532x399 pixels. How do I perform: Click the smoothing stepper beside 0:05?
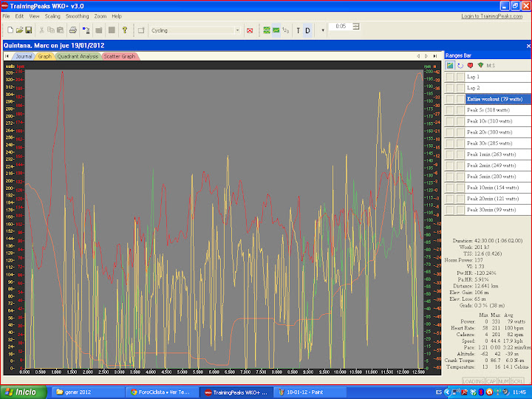click(356, 26)
